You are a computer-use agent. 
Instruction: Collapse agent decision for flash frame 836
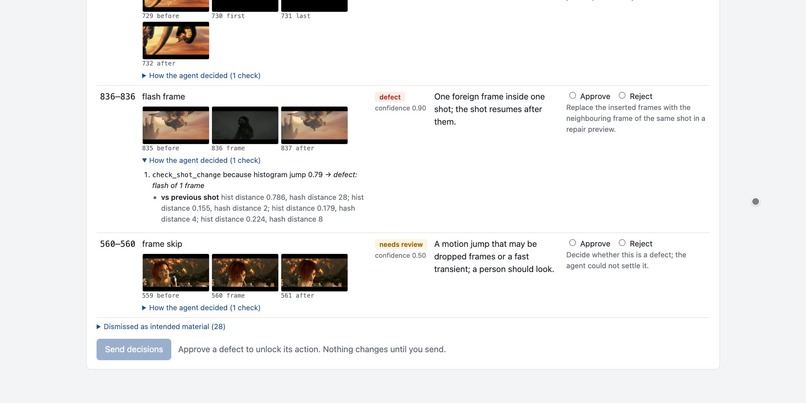tap(202, 160)
